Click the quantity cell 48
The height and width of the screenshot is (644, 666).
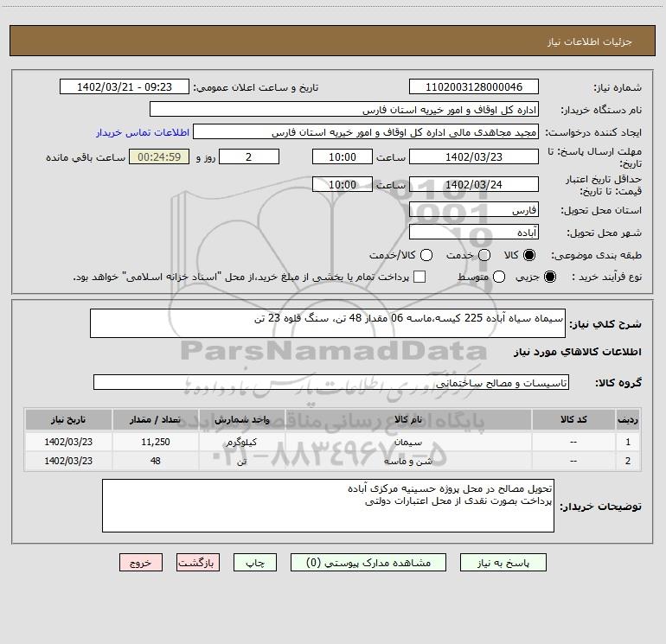tap(156, 461)
